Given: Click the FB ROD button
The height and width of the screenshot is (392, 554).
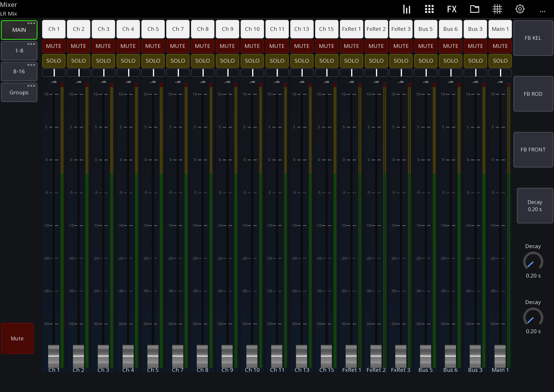Looking at the screenshot, I should (x=533, y=94).
